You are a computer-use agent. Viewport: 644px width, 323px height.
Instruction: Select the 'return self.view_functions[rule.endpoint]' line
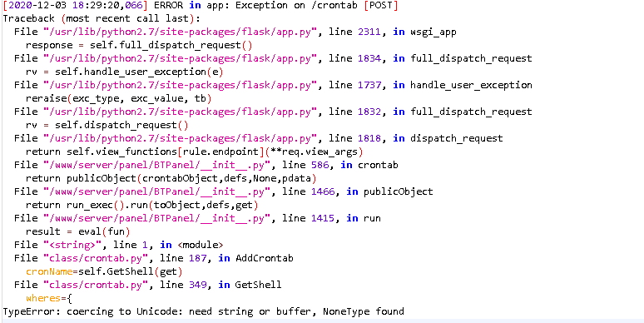194,152
